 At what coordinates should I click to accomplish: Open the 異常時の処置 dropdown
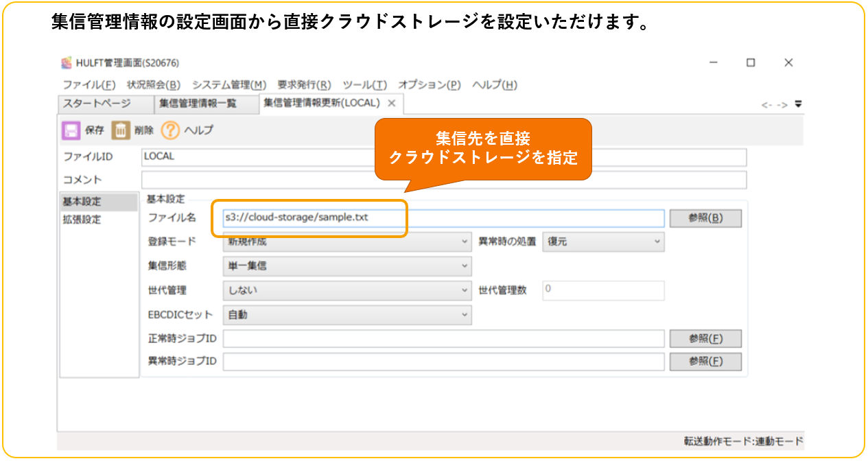(657, 242)
